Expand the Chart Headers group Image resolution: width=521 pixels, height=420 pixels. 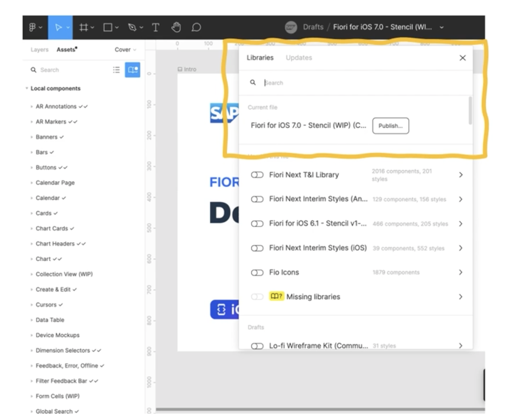(x=32, y=244)
